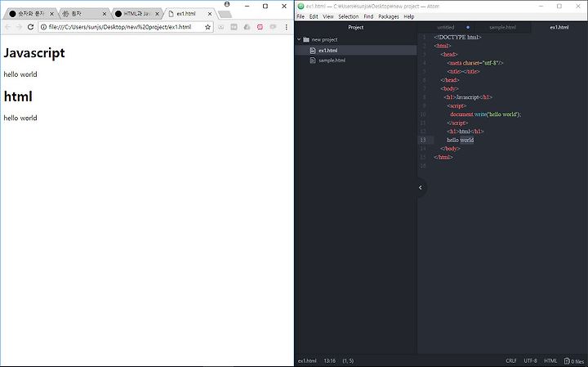Click the Chrome address bar URL

coord(120,27)
